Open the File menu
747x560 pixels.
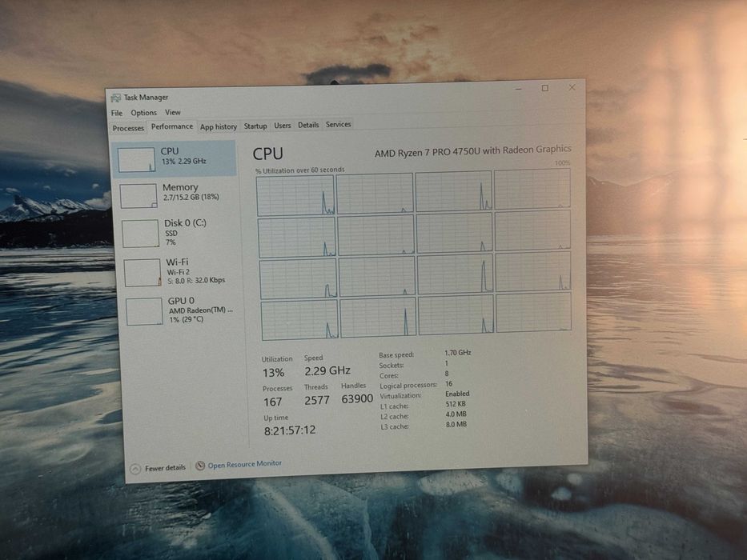pyautogui.click(x=117, y=113)
